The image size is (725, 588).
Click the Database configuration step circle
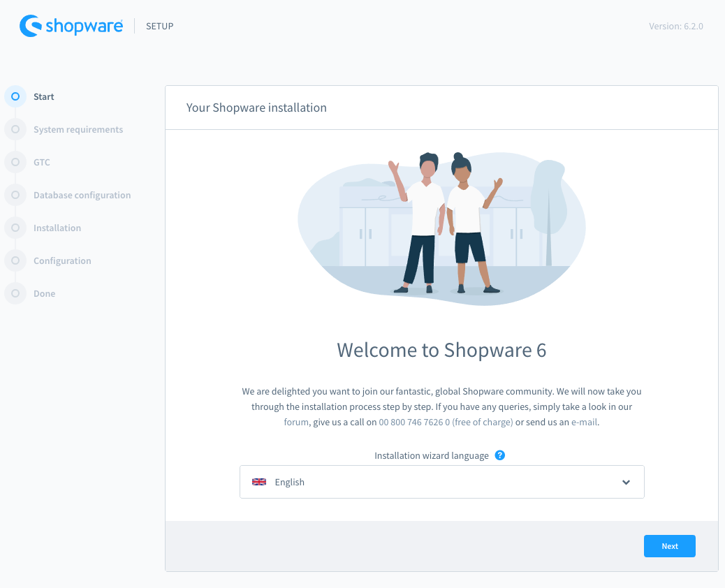15,195
